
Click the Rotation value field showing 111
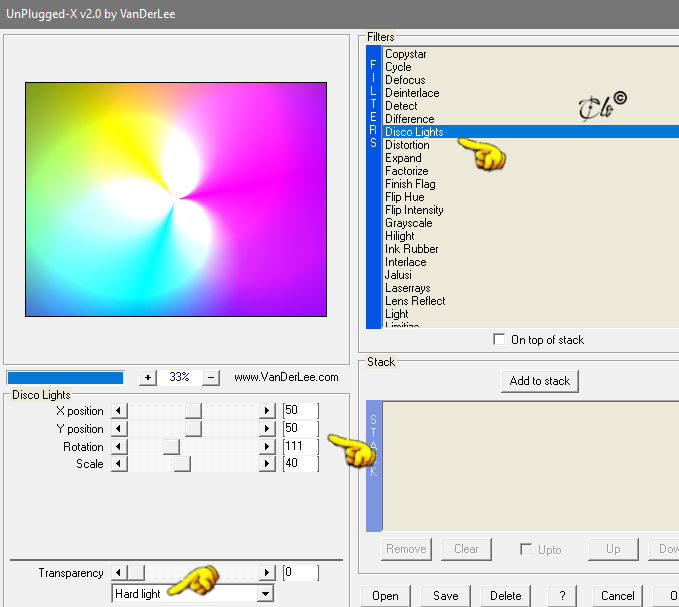pos(301,446)
